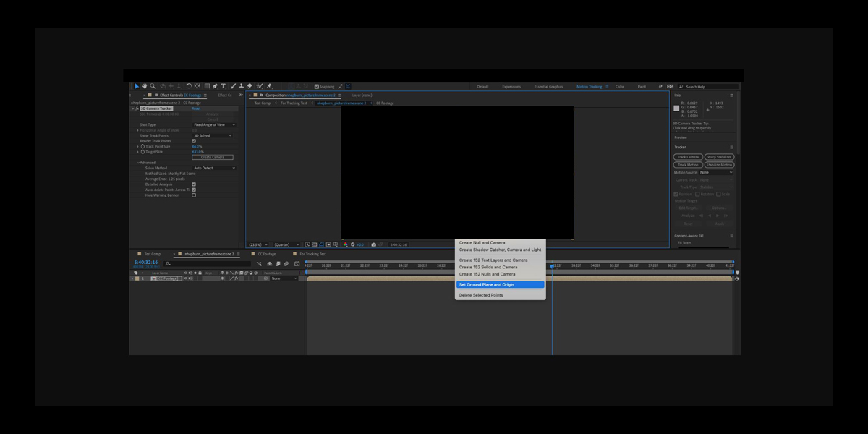
Task: Open Content-Aware Fill panel menu icon
Action: coord(731,236)
